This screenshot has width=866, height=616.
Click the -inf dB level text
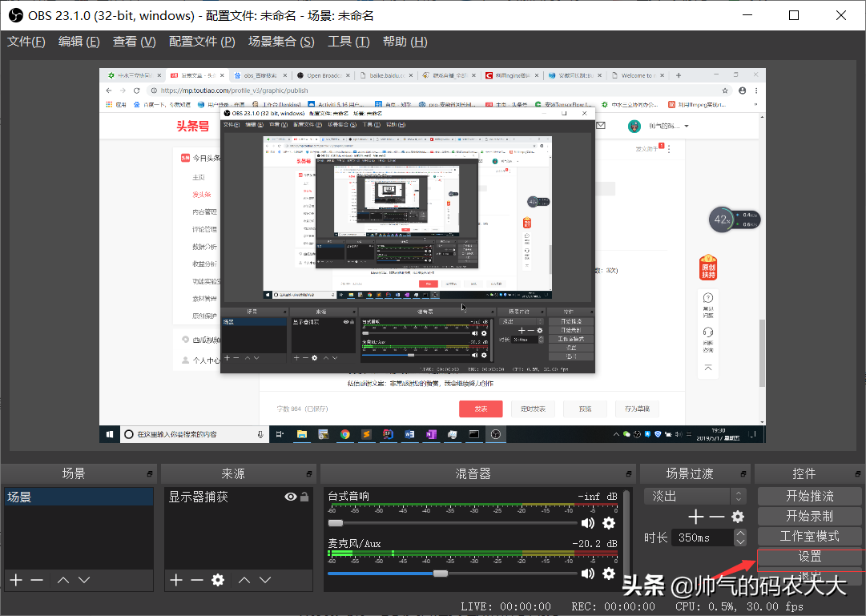click(598, 497)
